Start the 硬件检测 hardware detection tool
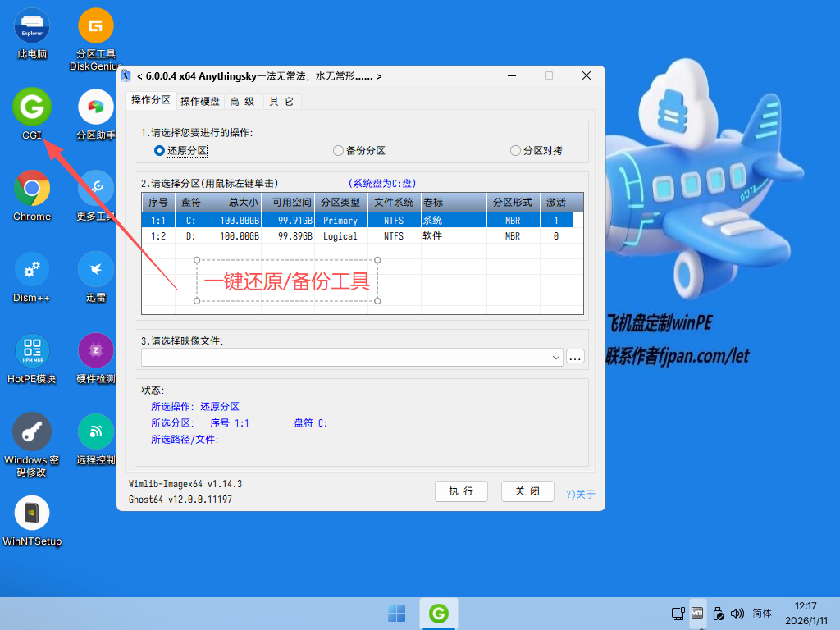 [94, 349]
